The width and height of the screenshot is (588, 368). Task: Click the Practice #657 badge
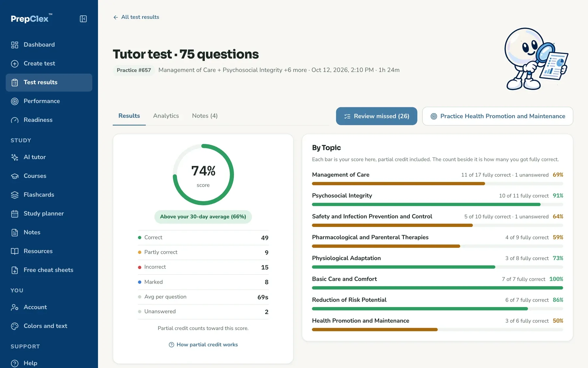tap(134, 70)
